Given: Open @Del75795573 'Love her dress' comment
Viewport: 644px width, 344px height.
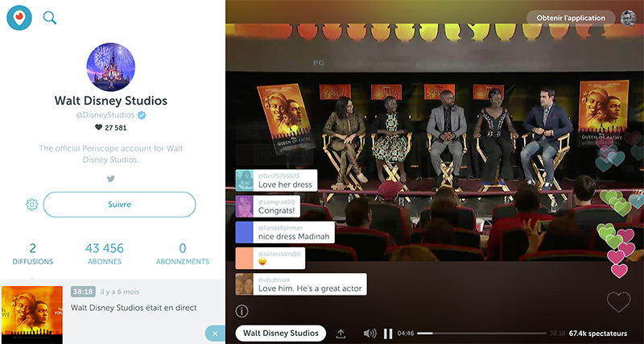Looking at the screenshot, I should [x=276, y=180].
